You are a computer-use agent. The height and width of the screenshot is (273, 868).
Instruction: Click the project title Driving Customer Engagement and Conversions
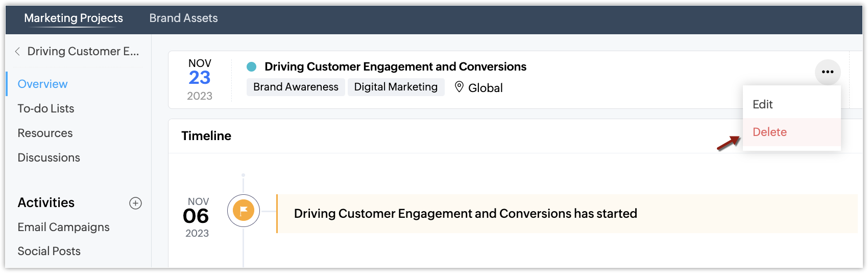(395, 66)
